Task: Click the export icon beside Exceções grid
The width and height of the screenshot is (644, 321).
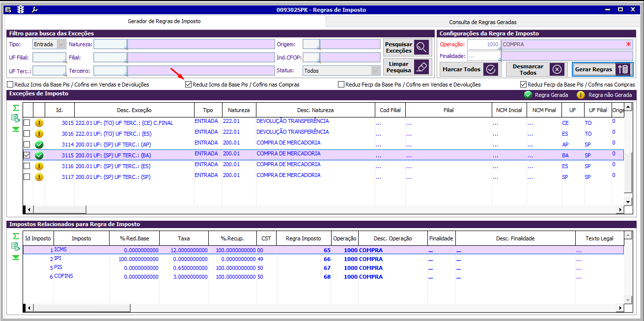Action: 16,118
